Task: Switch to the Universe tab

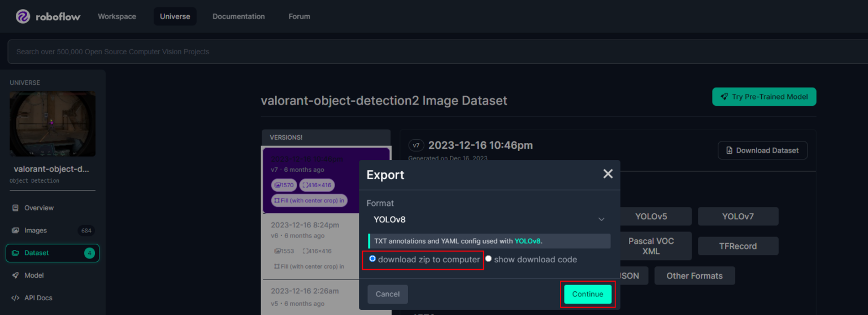Action: click(175, 16)
